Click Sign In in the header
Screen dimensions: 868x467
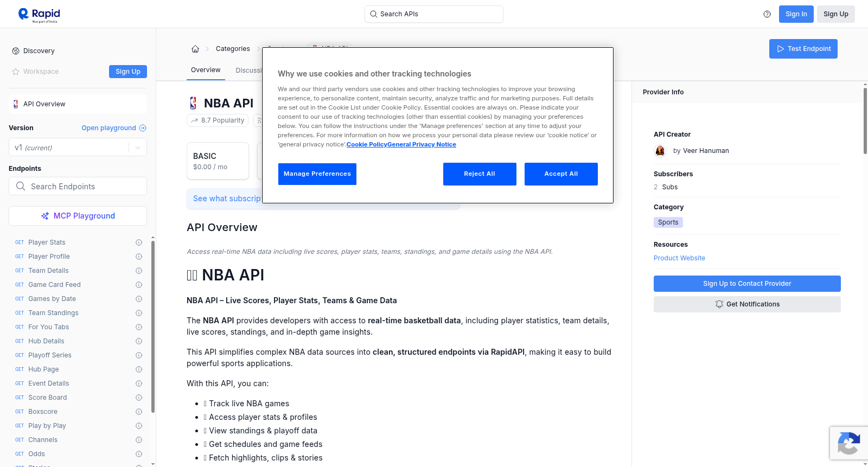coord(796,14)
